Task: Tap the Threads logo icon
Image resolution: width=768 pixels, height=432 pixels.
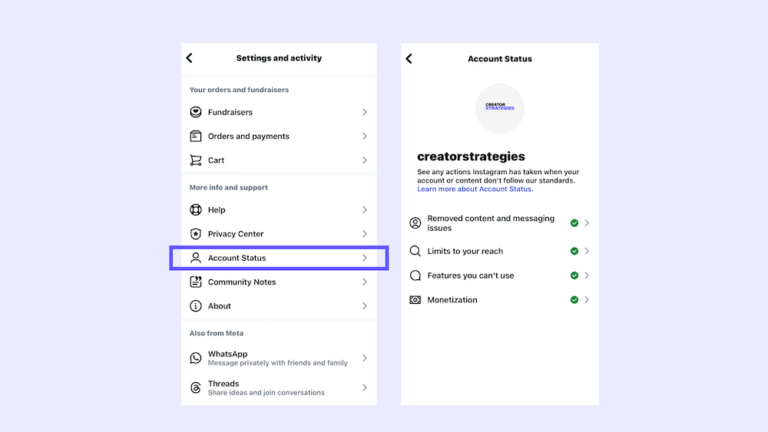Action: click(x=195, y=387)
